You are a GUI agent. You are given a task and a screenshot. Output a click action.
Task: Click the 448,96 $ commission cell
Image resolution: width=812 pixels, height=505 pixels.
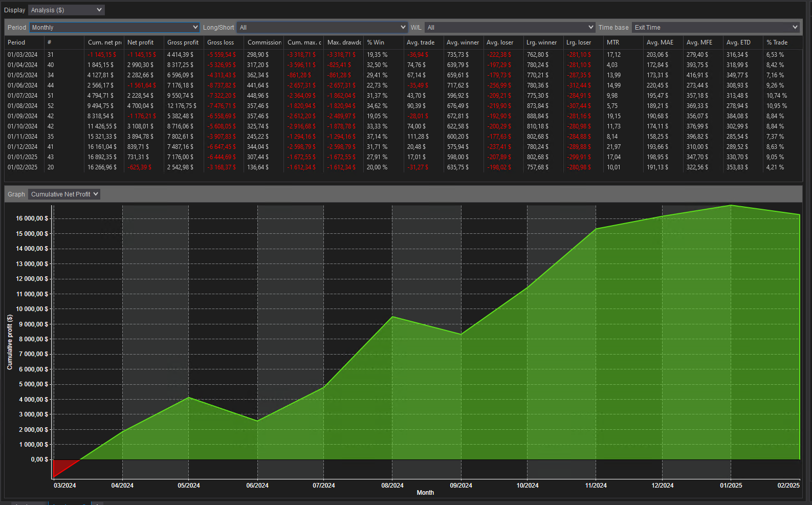(x=258, y=96)
